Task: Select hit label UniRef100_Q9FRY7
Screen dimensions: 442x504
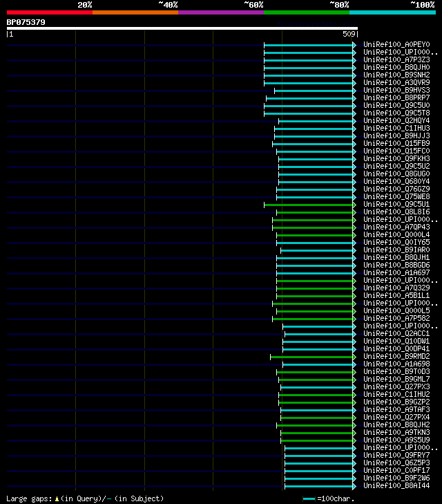Action: click(x=396, y=455)
